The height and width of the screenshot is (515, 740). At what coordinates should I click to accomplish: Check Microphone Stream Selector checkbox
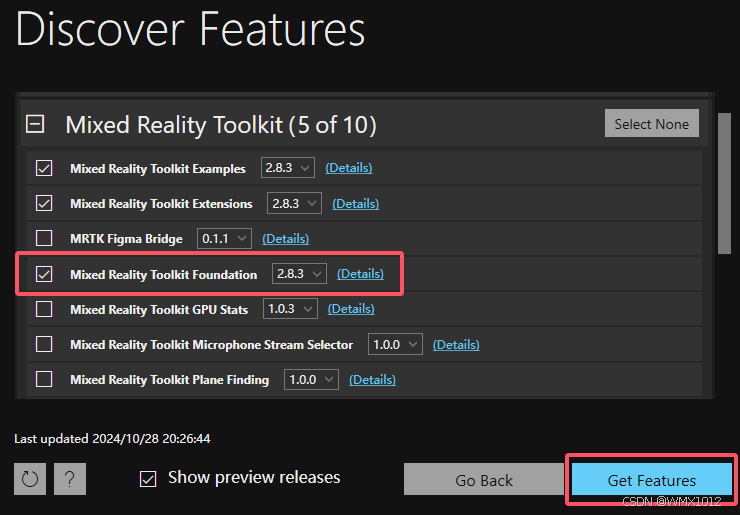(x=44, y=344)
